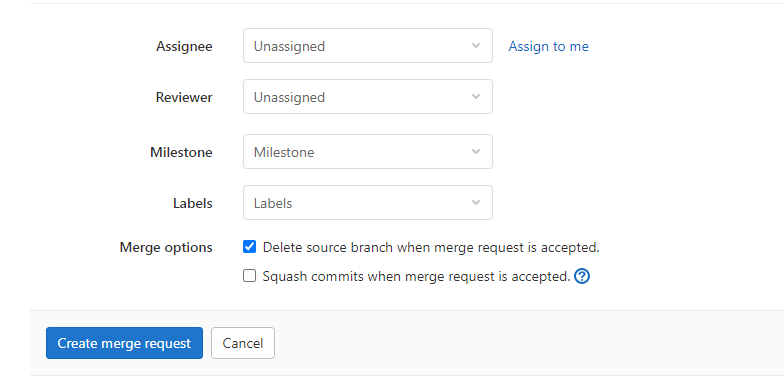Open the squash commits help icon
Viewport: 784px width, 384px height.
tap(582, 276)
